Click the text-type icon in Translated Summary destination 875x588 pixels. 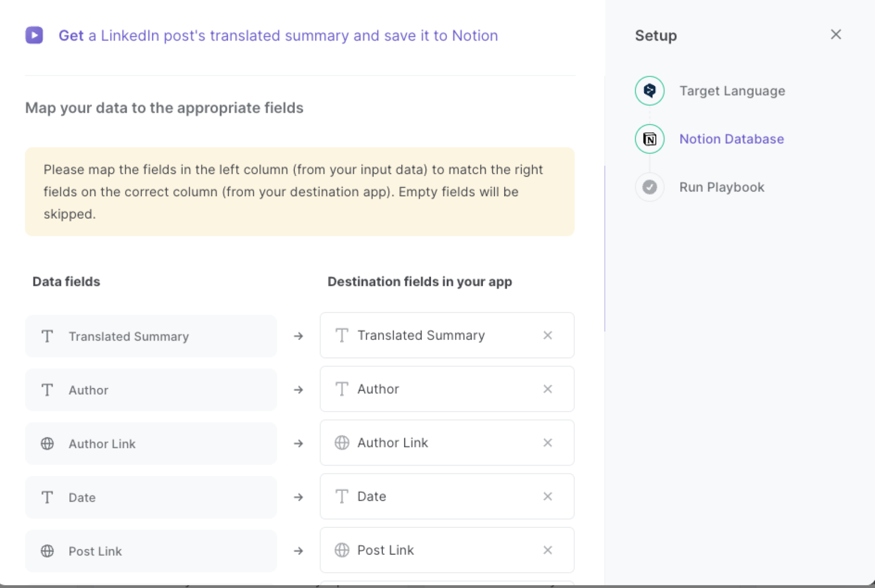tap(342, 335)
